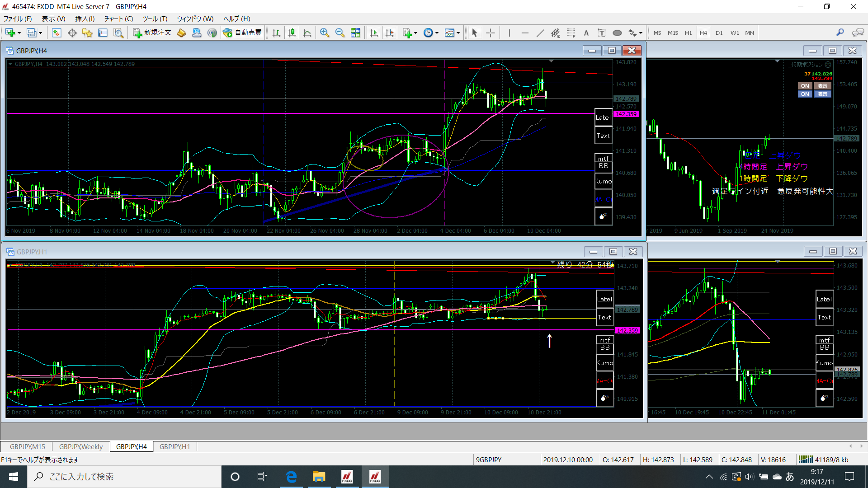This screenshot has height=488, width=868.
Task: Expand the new chart dropdown arrow
Action: pyautogui.click(x=19, y=33)
